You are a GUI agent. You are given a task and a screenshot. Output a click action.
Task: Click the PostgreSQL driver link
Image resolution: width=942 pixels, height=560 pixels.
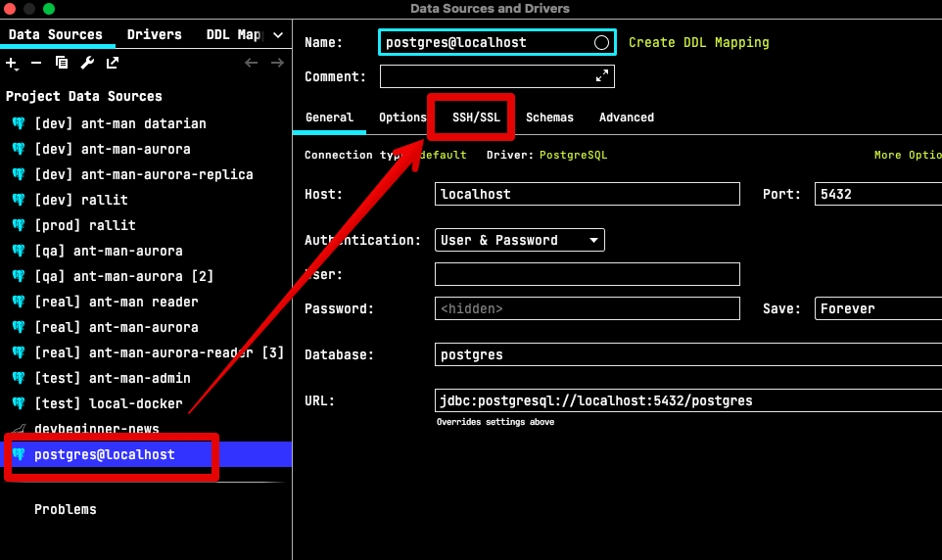tap(573, 155)
